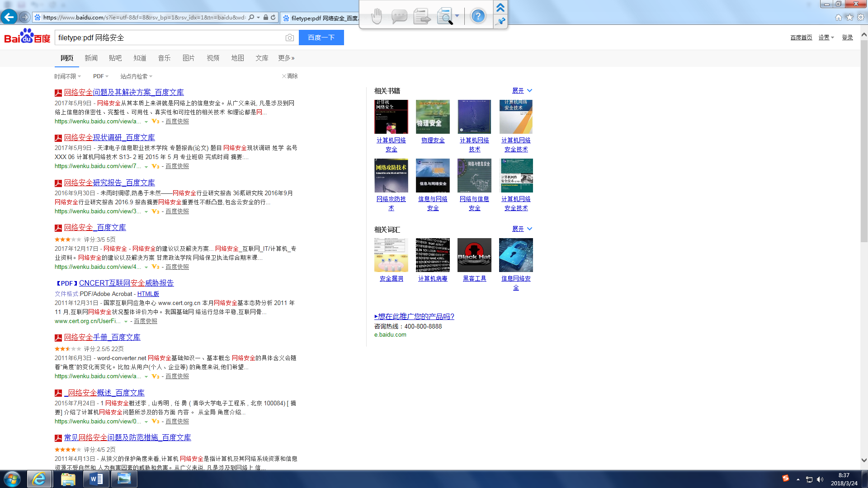Open the 站点内检索 site search dropdown
The height and width of the screenshot is (488, 868).
coord(137,76)
